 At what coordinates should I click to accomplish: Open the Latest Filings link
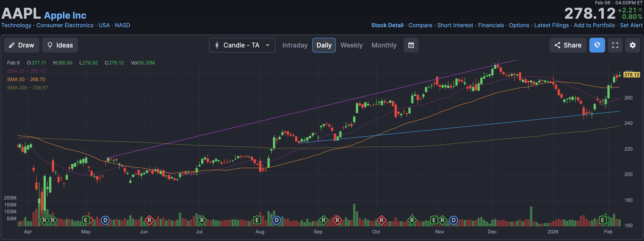551,25
